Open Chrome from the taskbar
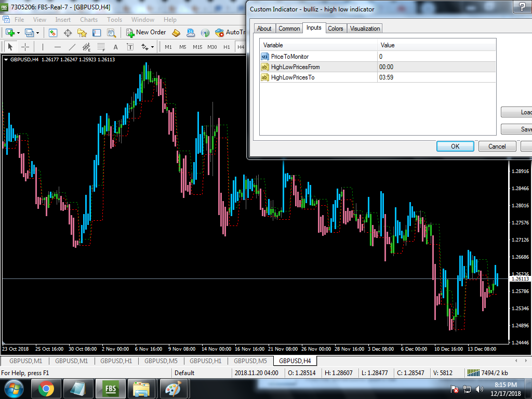 click(46, 389)
